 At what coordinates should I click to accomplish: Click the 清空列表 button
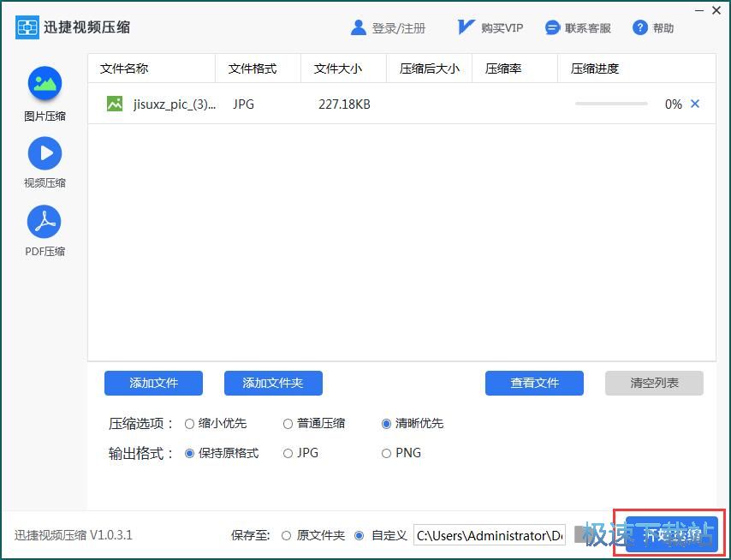click(654, 384)
